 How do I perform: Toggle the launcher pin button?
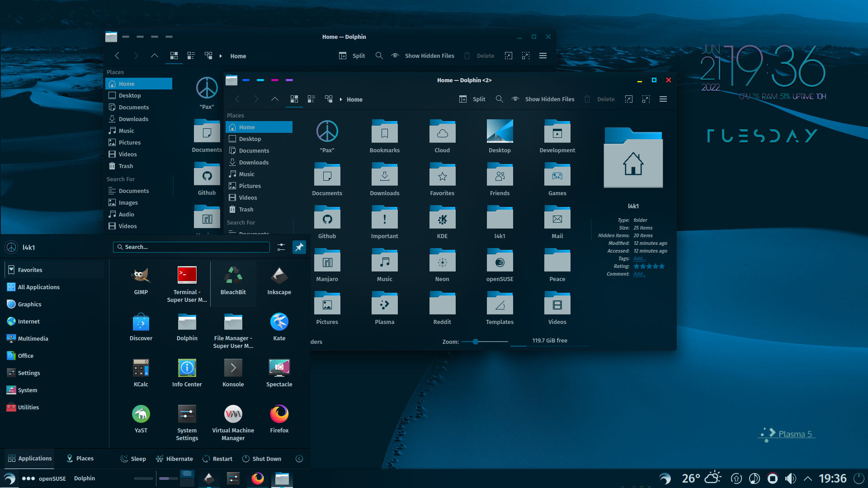click(299, 247)
